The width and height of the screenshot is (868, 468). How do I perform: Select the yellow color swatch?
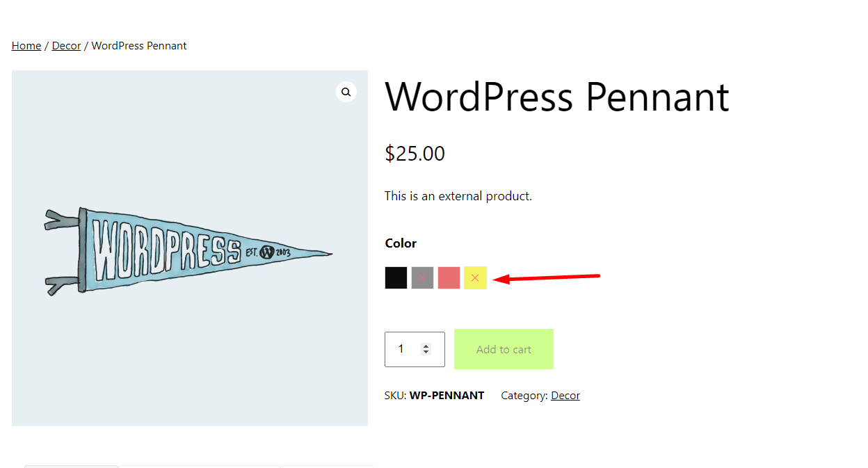475,277
